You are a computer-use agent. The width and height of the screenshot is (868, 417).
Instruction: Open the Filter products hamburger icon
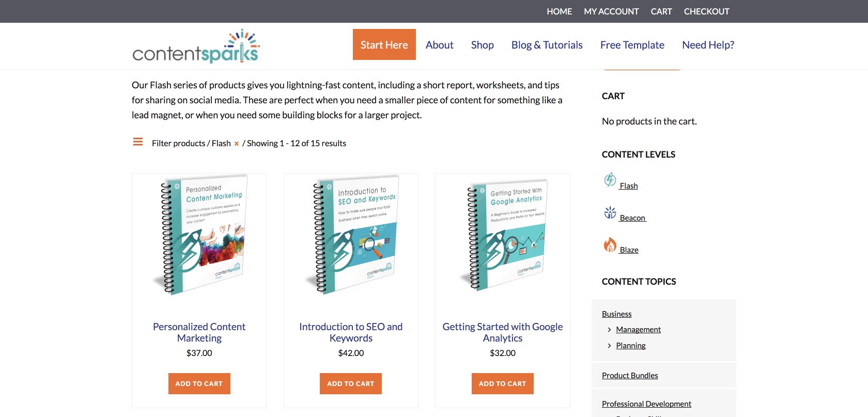tap(138, 142)
